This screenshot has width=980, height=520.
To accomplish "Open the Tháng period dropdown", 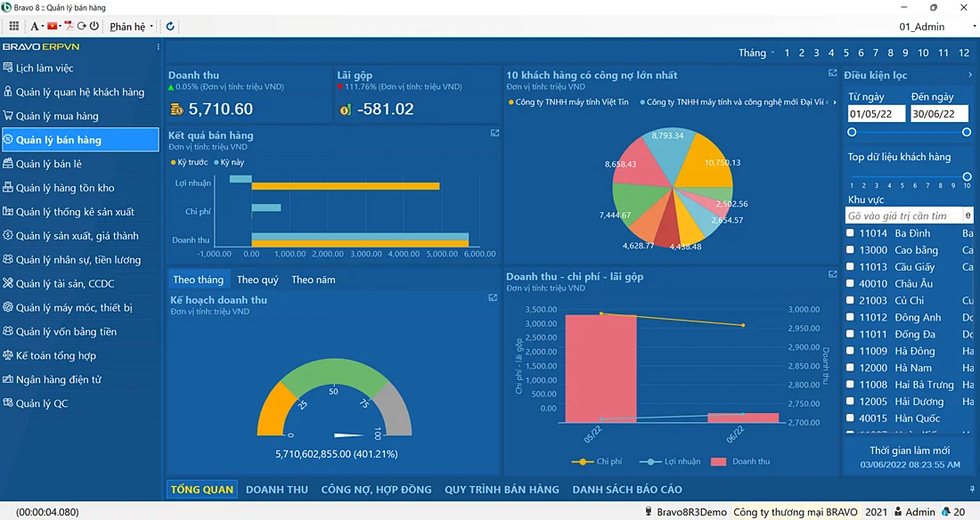I will [x=756, y=53].
